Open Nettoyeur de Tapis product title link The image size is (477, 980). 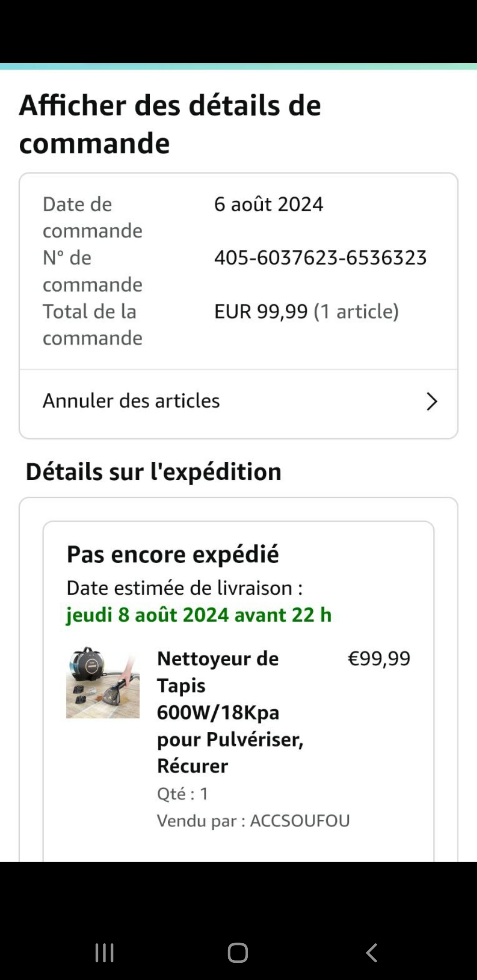click(x=231, y=712)
